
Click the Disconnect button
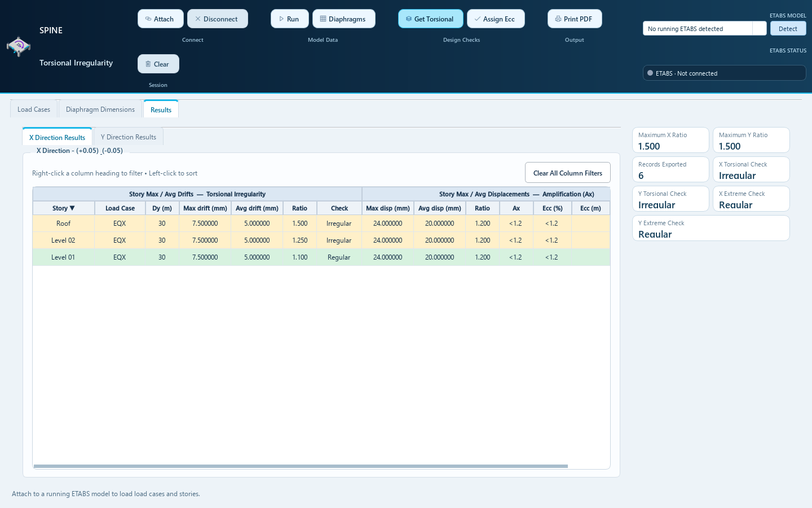pos(217,19)
